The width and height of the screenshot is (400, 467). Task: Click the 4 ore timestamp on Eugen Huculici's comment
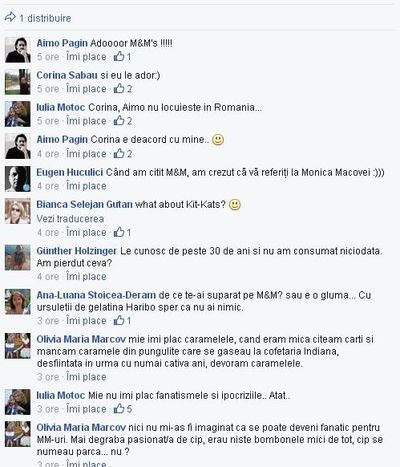click(x=48, y=186)
